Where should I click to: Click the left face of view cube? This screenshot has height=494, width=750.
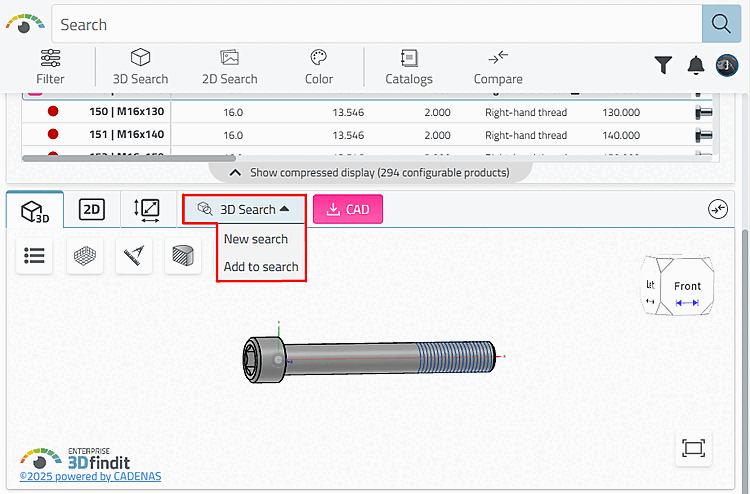[650, 285]
